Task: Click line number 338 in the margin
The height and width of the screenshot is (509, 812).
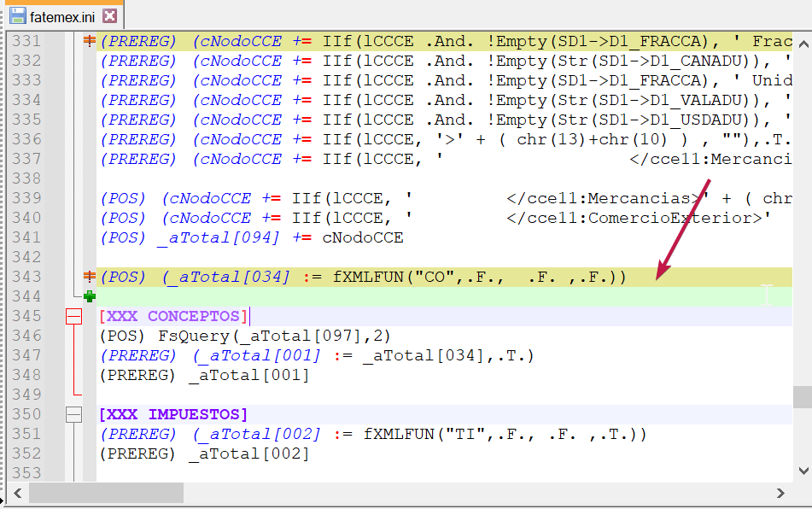Action: point(26,178)
